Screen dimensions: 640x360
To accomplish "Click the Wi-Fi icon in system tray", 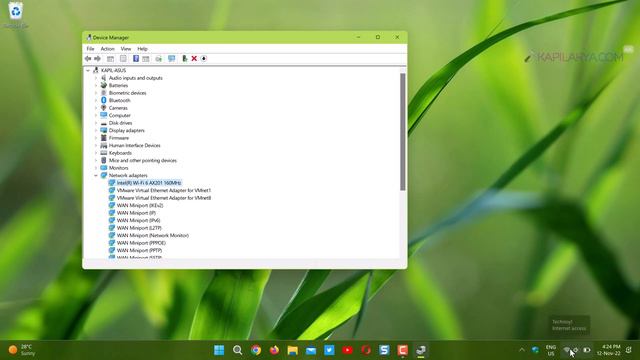I will coord(567,350).
